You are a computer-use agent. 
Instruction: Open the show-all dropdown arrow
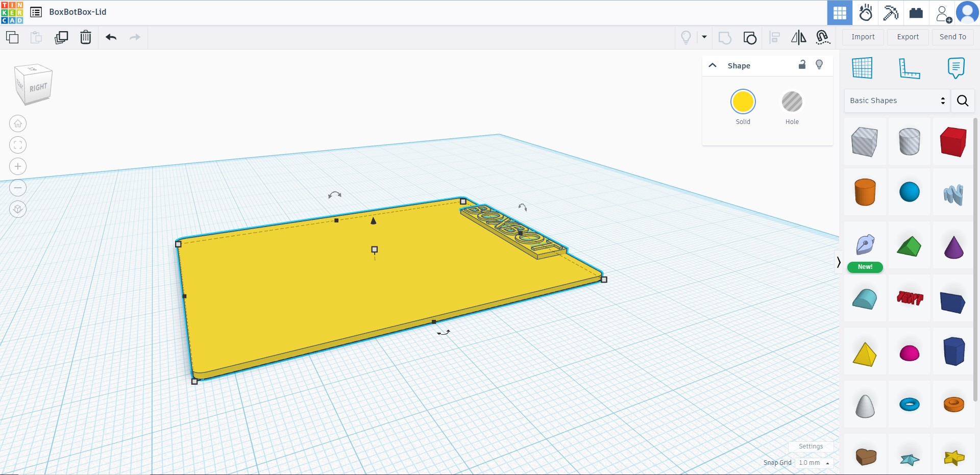coord(704,37)
